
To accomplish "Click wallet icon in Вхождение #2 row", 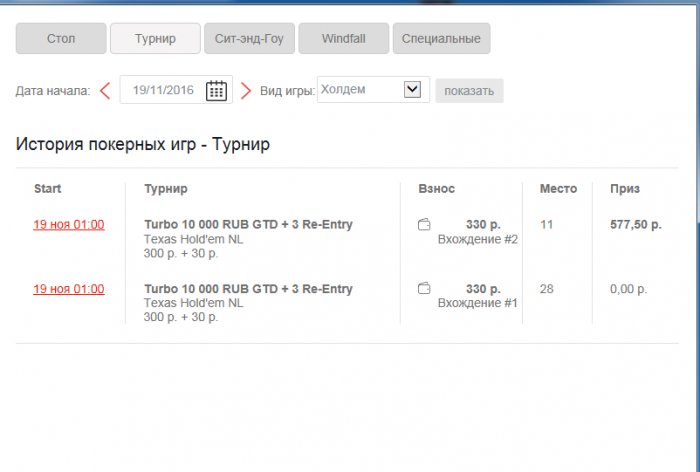I will (424, 224).
